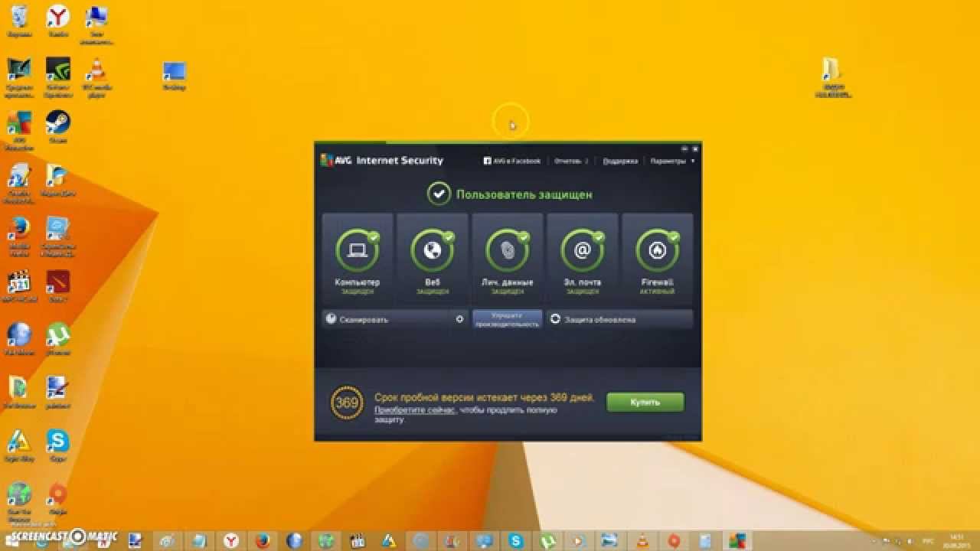Open VLC cone icon in taskbar
This screenshot has height=551, width=980.
(642, 541)
